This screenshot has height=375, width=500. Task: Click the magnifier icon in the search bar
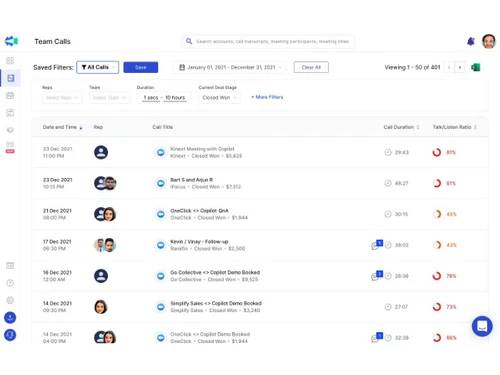[x=189, y=41]
